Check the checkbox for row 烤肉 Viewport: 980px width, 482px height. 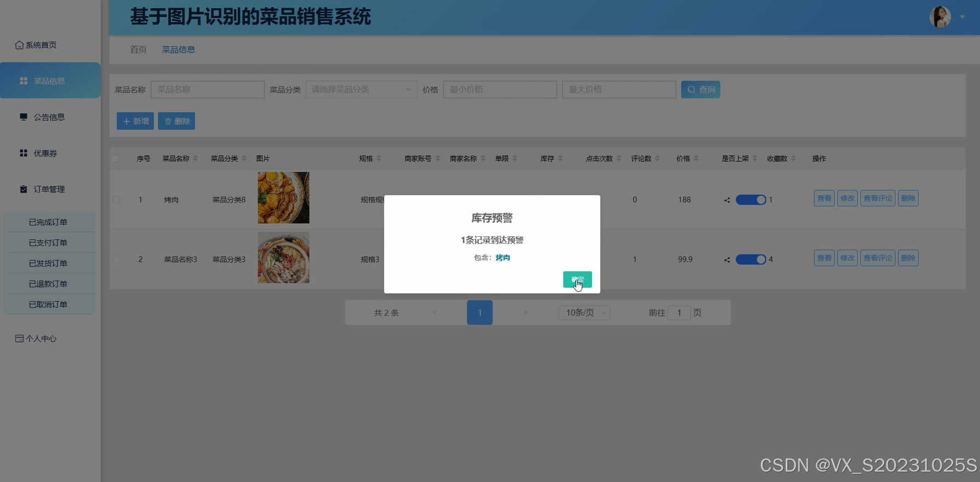click(x=116, y=200)
